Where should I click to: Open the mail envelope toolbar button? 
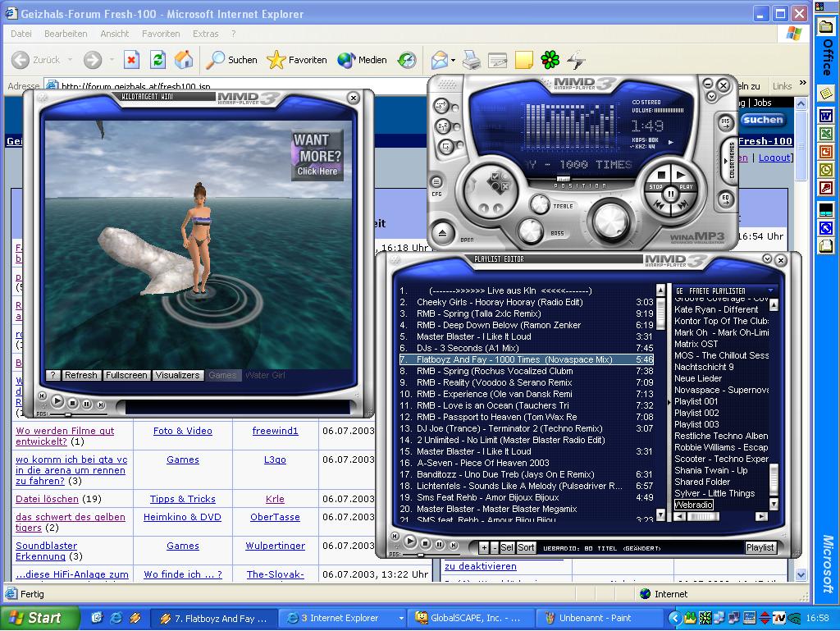(x=440, y=60)
